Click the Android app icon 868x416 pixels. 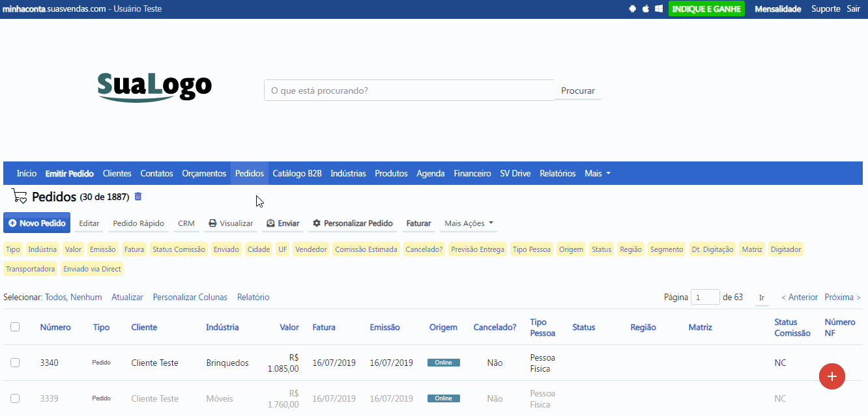pyautogui.click(x=632, y=9)
